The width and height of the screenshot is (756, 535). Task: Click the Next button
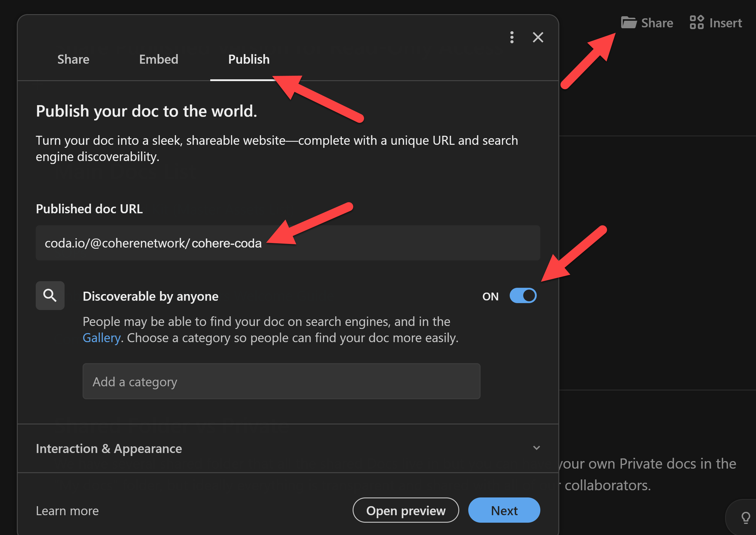504,510
